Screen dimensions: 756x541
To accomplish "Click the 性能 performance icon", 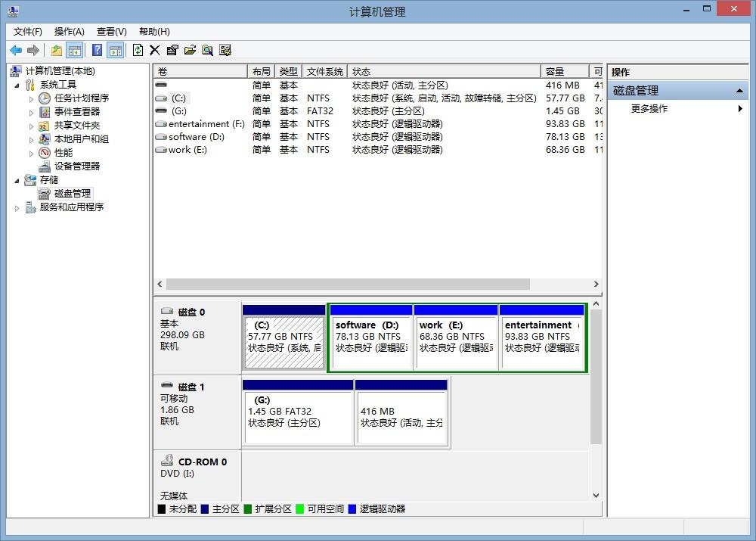I will [x=45, y=153].
